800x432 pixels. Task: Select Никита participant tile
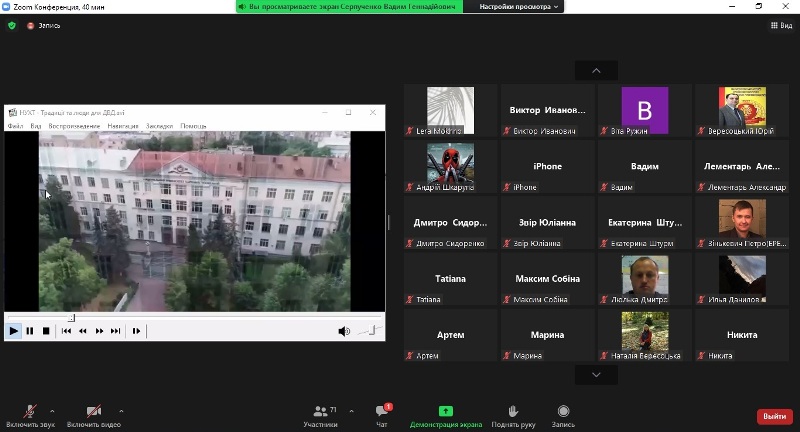742,335
